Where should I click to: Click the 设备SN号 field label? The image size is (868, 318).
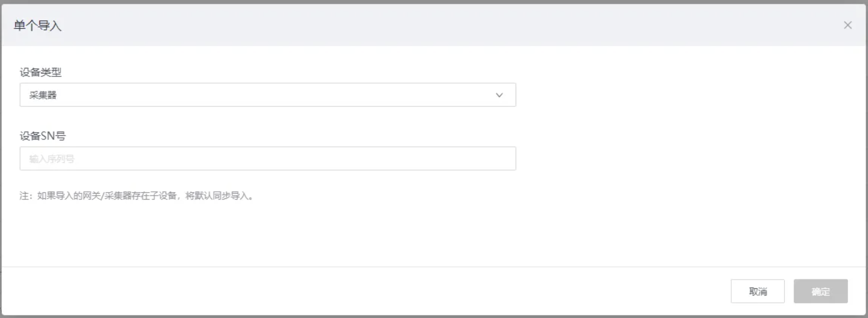(42, 136)
